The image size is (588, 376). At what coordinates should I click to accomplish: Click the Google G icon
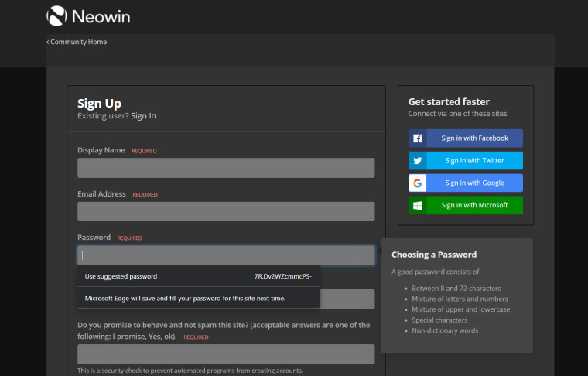tap(417, 183)
